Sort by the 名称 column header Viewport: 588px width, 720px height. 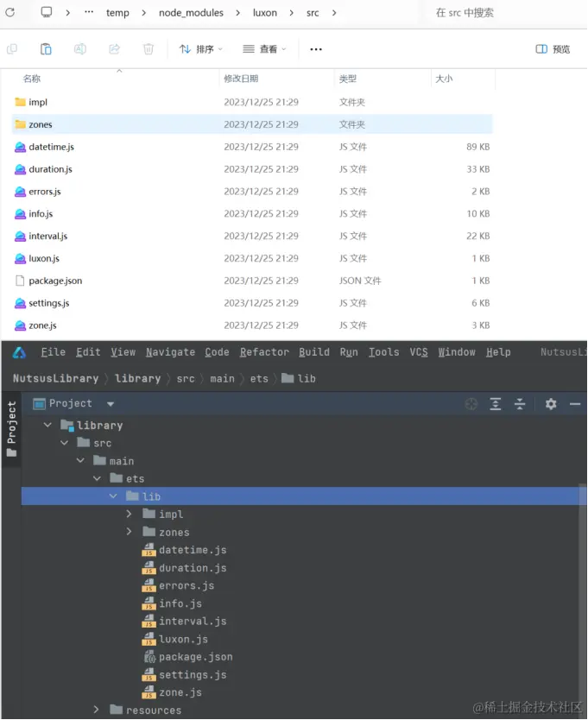[x=32, y=79]
